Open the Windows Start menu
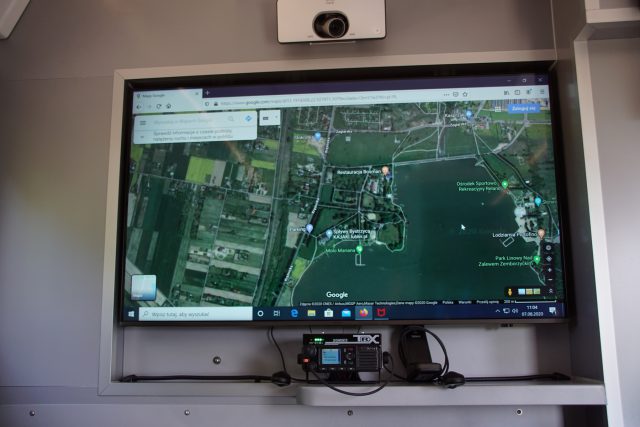 pos(131,314)
